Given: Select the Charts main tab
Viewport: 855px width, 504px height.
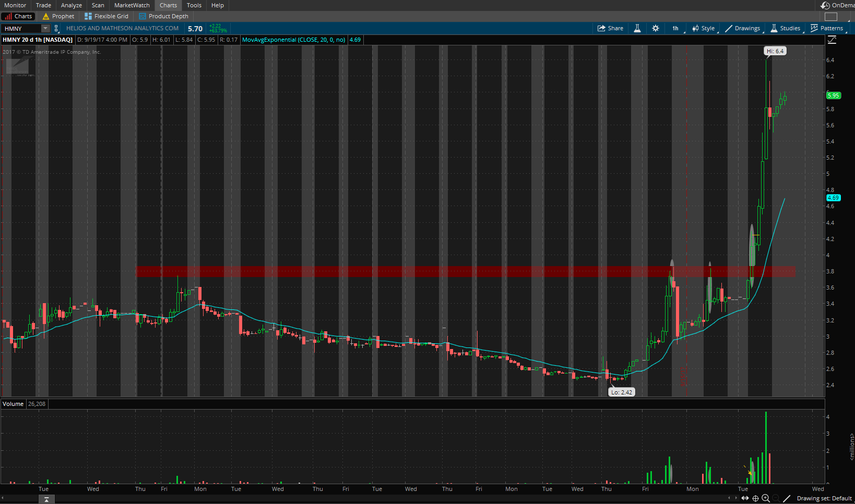Looking at the screenshot, I should [168, 5].
